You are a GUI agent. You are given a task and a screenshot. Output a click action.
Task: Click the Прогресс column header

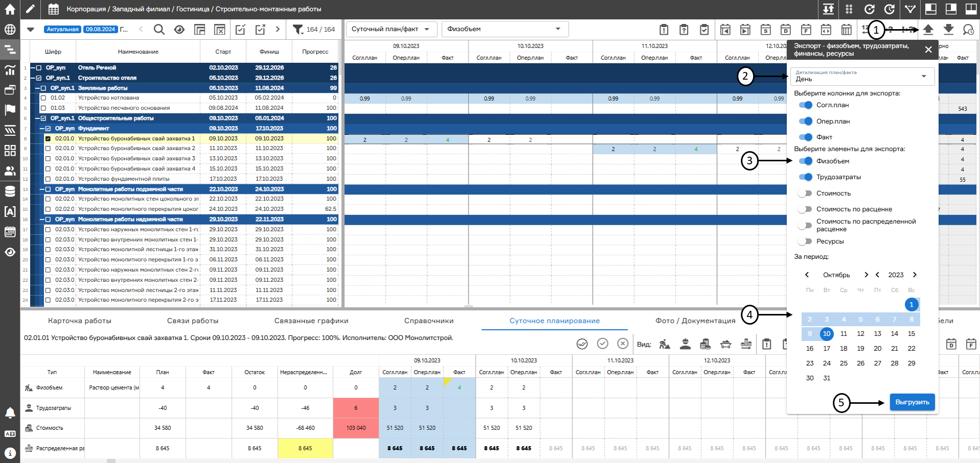[x=315, y=52]
